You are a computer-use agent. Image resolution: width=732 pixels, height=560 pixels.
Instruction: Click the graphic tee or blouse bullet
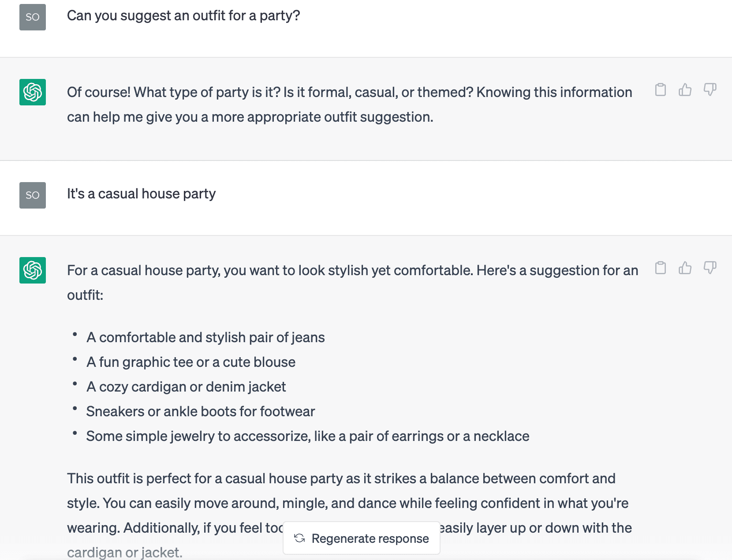tap(191, 362)
